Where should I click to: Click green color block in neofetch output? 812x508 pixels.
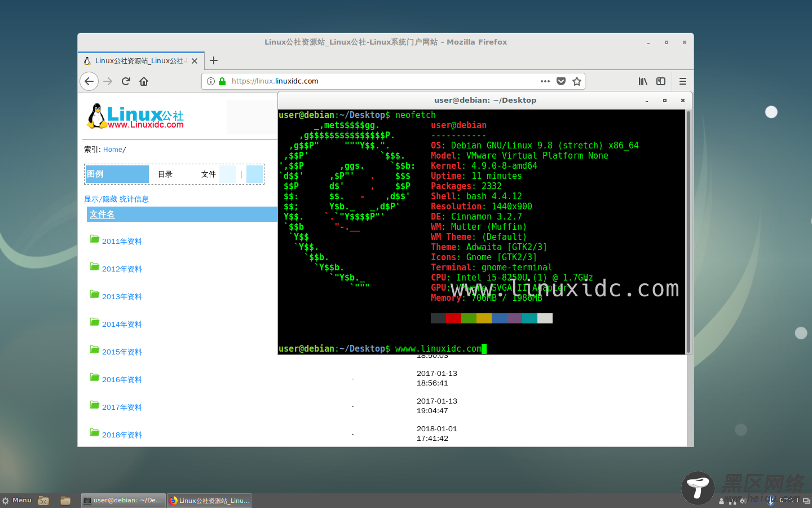point(469,318)
